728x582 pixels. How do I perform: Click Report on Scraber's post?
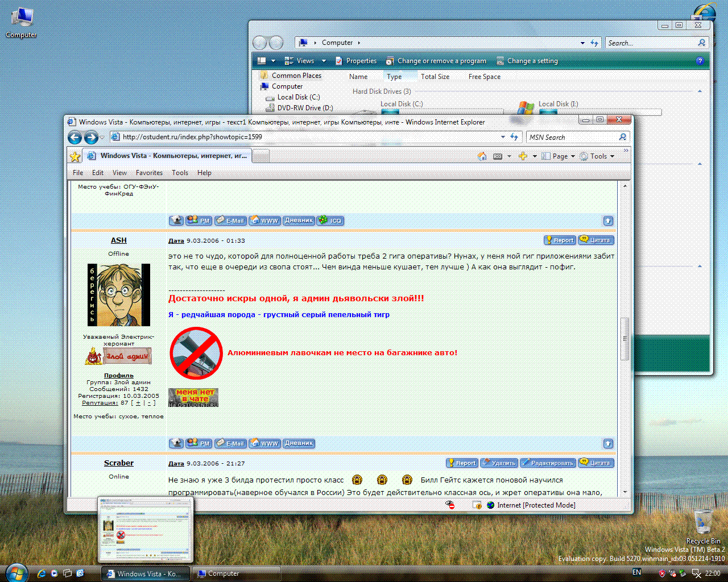[462, 463]
